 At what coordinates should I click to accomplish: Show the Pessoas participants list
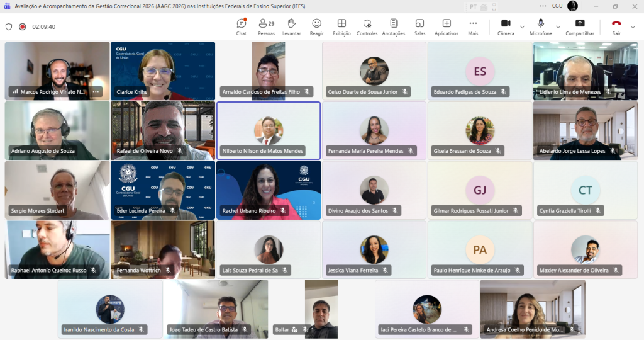click(266, 26)
